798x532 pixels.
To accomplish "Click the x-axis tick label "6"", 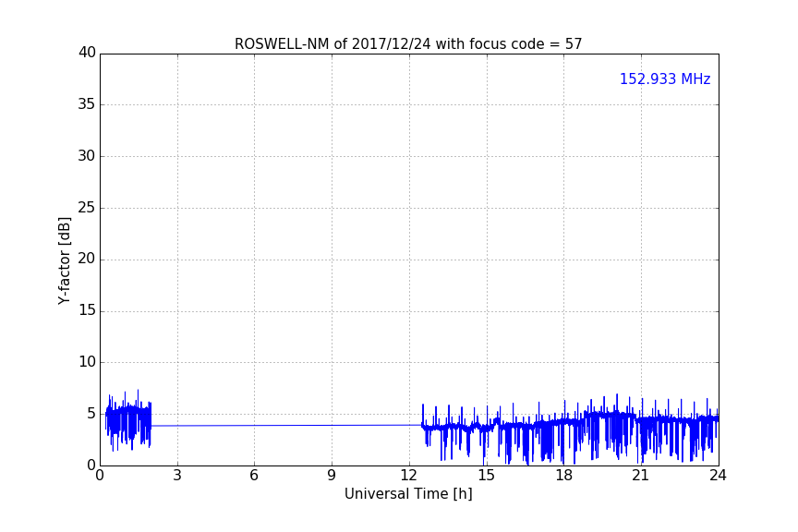I will (x=254, y=476).
